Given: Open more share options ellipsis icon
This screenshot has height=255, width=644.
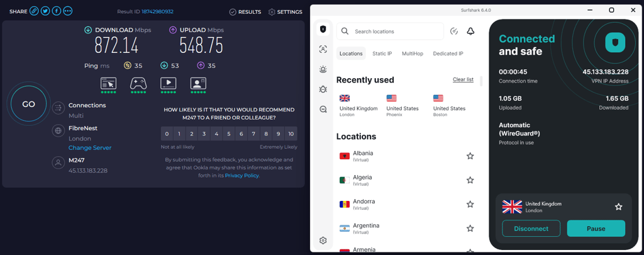Looking at the screenshot, I should pyautogui.click(x=68, y=11).
